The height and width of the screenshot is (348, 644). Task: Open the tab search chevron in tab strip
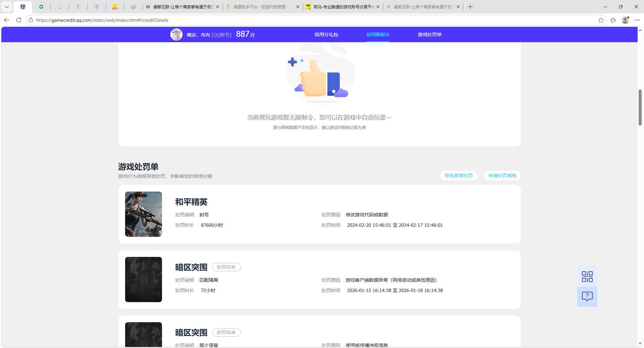click(x=7, y=7)
